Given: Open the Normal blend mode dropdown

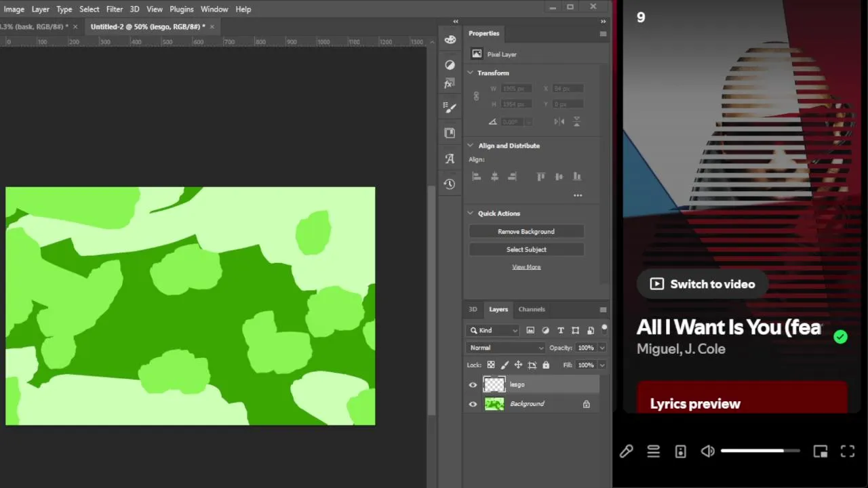Looking at the screenshot, I should [x=506, y=348].
